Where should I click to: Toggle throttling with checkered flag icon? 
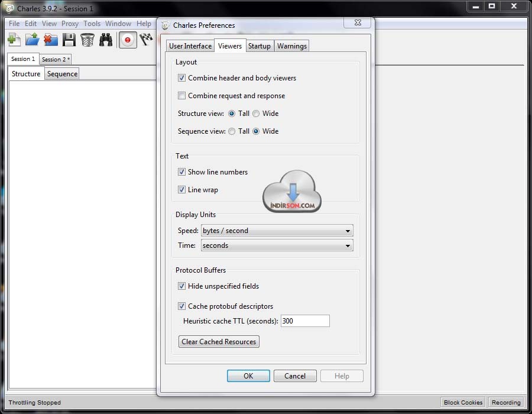[x=146, y=40]
